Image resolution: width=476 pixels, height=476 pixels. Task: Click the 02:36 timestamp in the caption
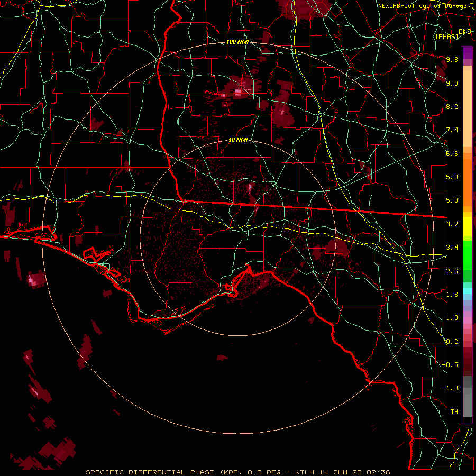point(378,472)
